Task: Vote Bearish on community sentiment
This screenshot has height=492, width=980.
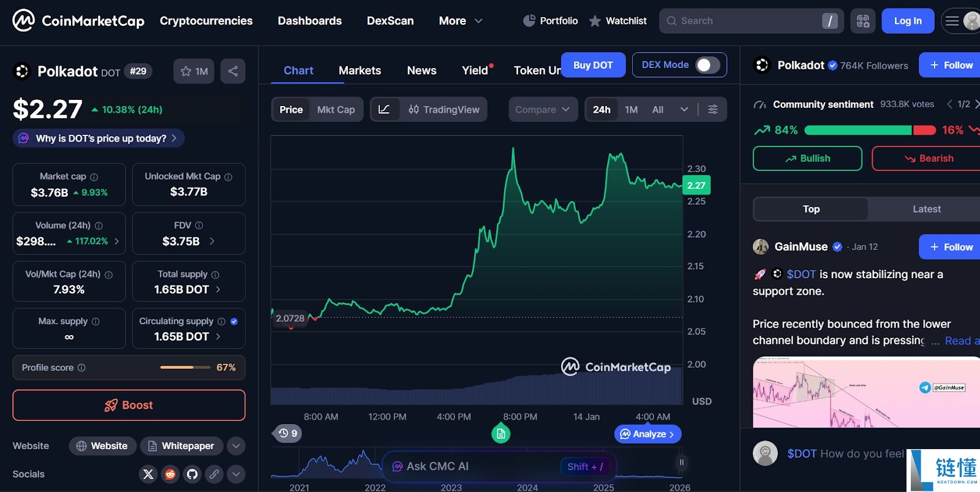Action: click(928, 158)
